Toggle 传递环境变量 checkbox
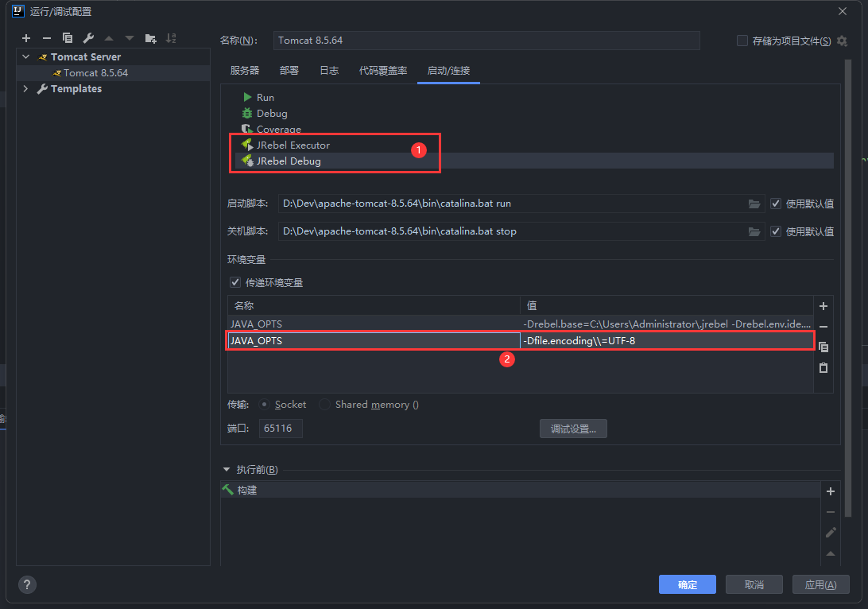Screen dimensions: 868x609 click(x=235, y=282)
